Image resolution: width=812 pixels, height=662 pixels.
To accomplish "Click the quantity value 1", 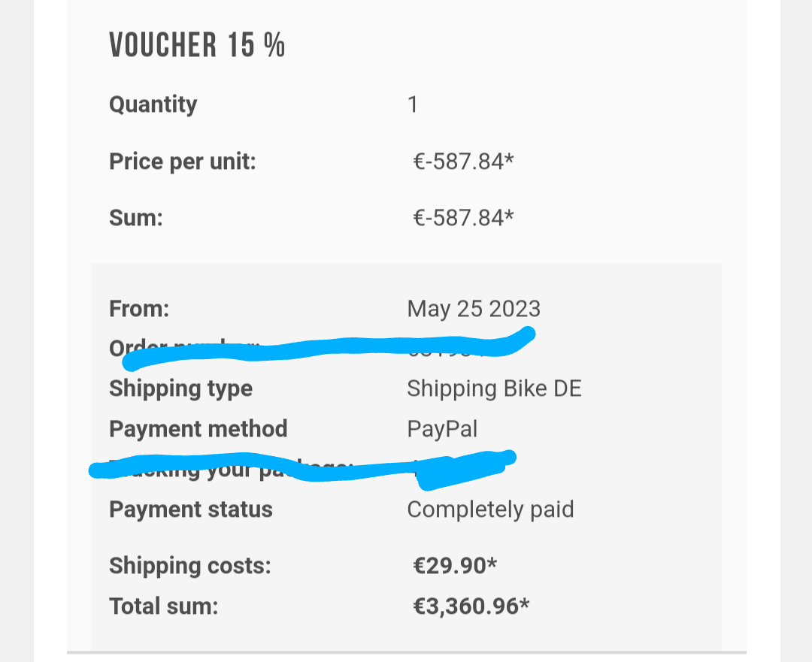I will (x=413, y=104).
